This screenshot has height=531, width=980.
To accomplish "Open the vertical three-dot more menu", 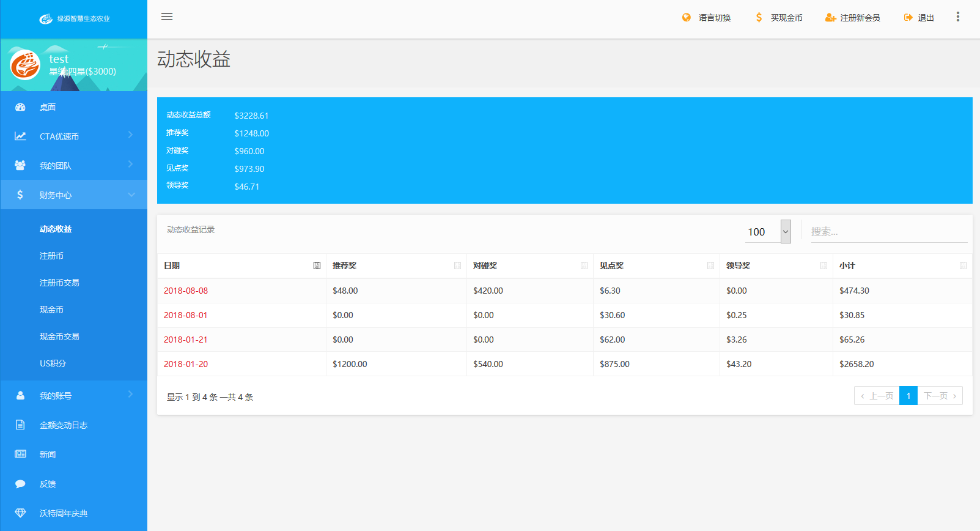I will pyautogui.click(x=958, y=17).
